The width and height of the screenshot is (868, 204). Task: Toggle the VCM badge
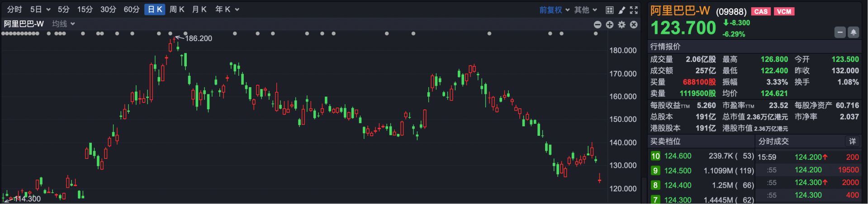tap(784, 11)
